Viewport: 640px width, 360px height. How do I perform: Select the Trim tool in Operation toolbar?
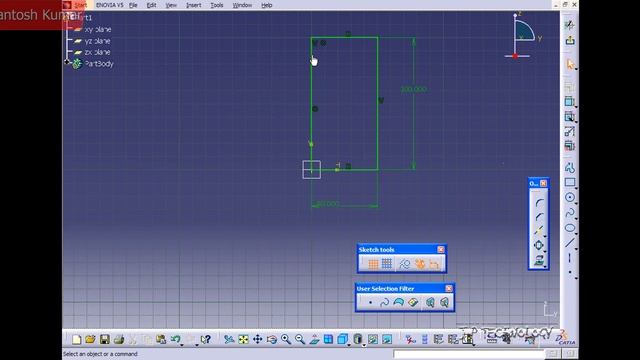(539, 231)
